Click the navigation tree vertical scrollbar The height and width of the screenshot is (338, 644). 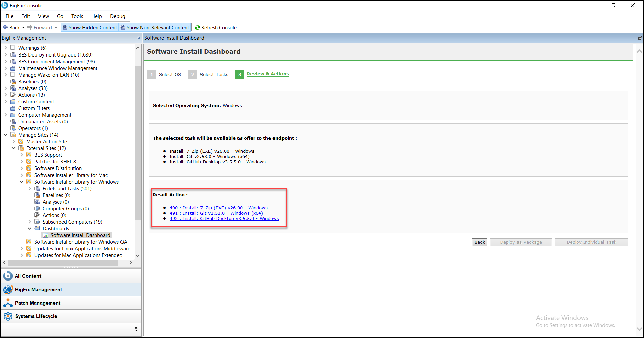coord(138,143)
